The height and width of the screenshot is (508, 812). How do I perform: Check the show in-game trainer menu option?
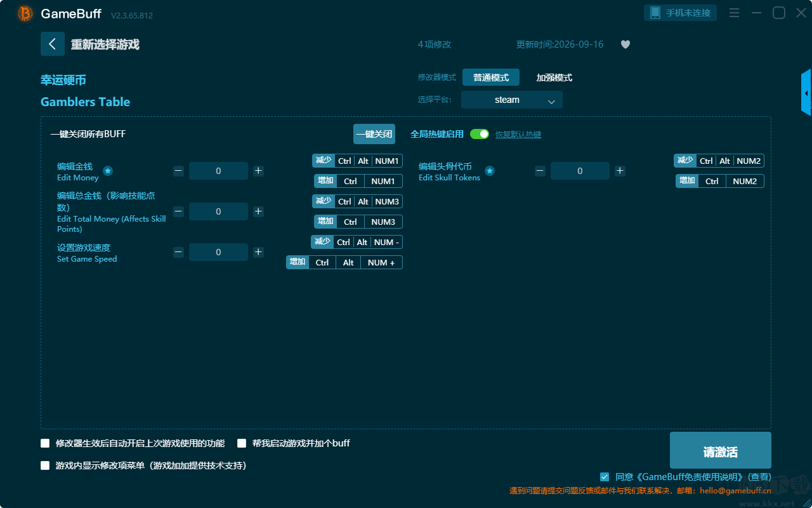click(45, 465)
